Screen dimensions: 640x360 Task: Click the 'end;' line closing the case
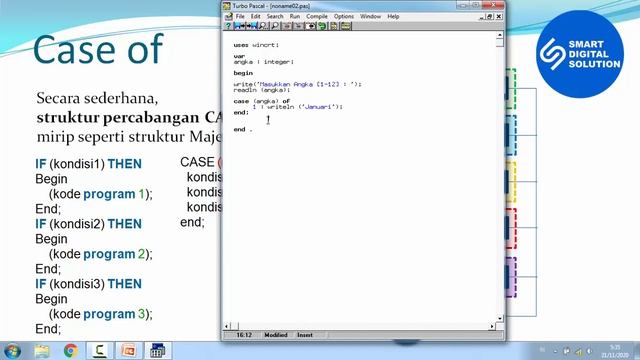point(241,113)
